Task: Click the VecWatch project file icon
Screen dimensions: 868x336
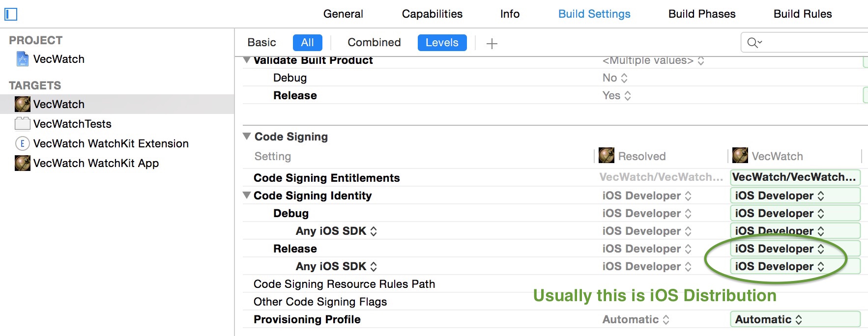Action: coord(23,59)
